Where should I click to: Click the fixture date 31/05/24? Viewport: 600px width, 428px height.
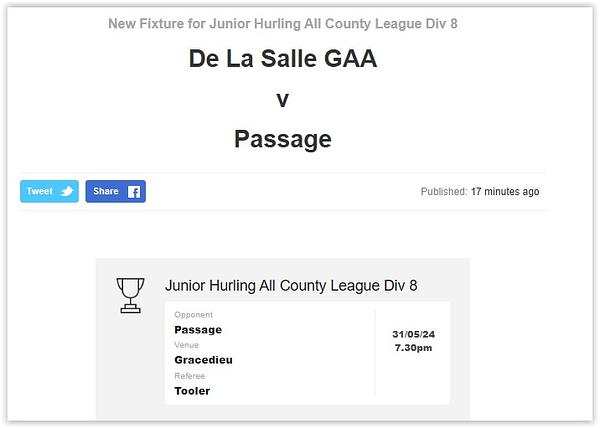point(414,334)
